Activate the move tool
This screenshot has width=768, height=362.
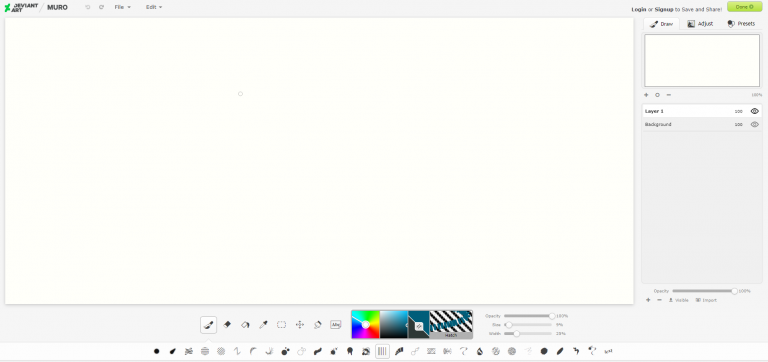tap(300, 324)
